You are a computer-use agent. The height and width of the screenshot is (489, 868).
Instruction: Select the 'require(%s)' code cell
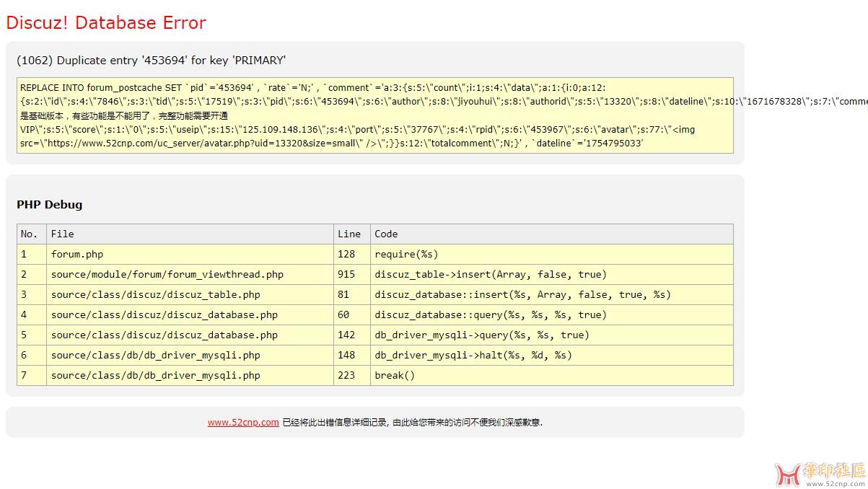[x=552, y=254]
